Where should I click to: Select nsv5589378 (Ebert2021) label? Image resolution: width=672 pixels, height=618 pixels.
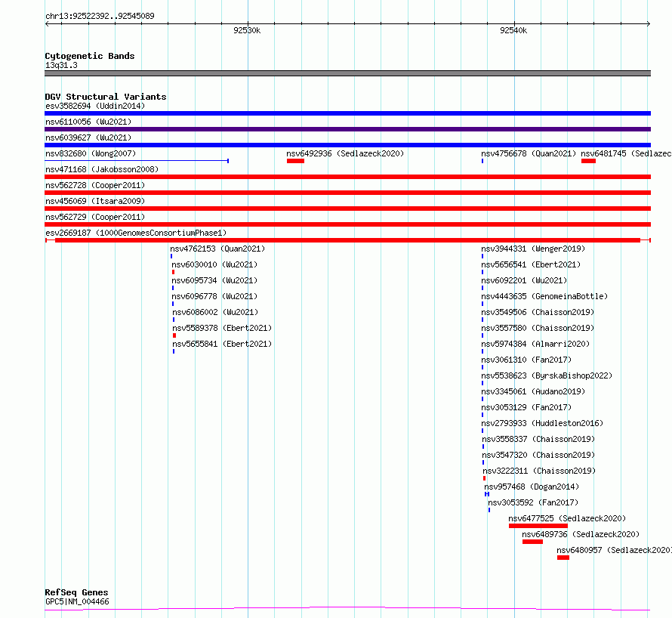click(x=222, y=328)
